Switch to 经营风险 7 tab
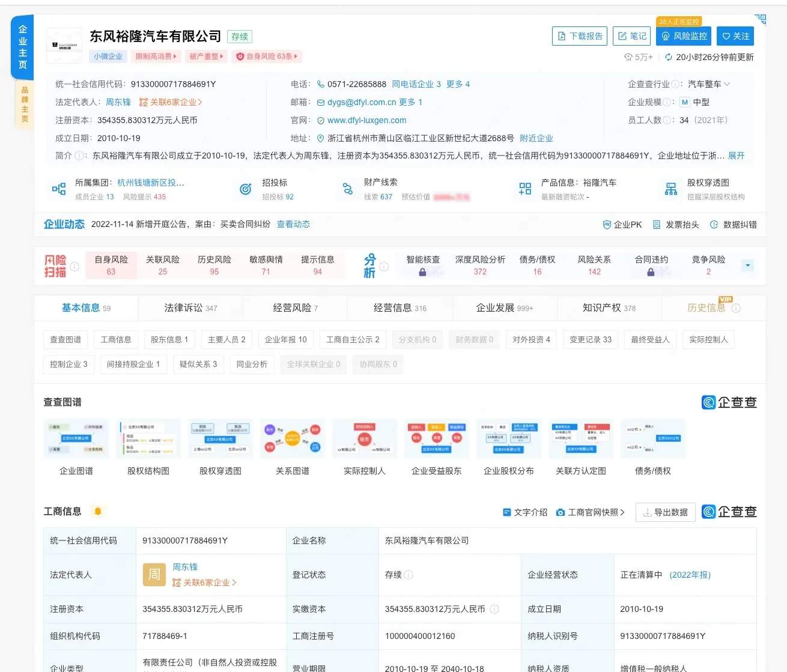Screen dimensions: 787x672 pyautogui.click(x=295, y=308)
